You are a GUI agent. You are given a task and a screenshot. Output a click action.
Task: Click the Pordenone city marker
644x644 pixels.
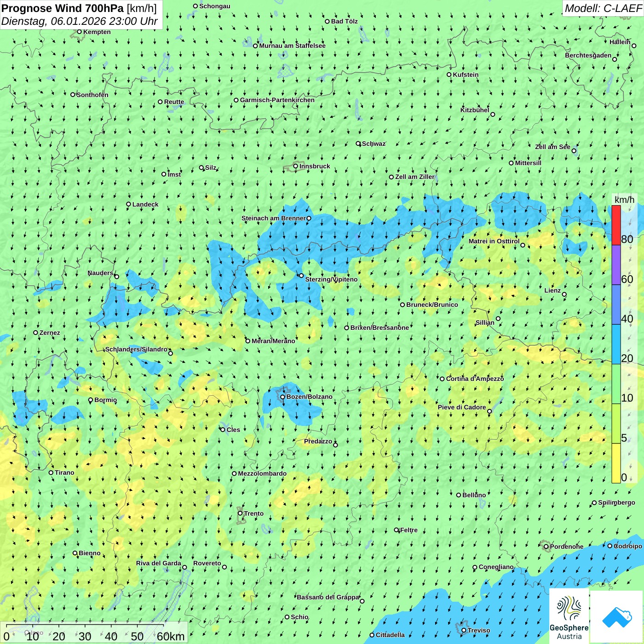[x=546, y=546]
